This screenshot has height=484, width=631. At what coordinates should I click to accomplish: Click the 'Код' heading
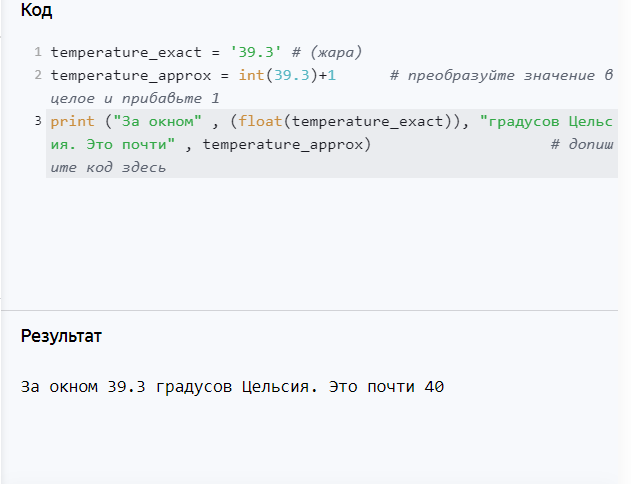36,10
